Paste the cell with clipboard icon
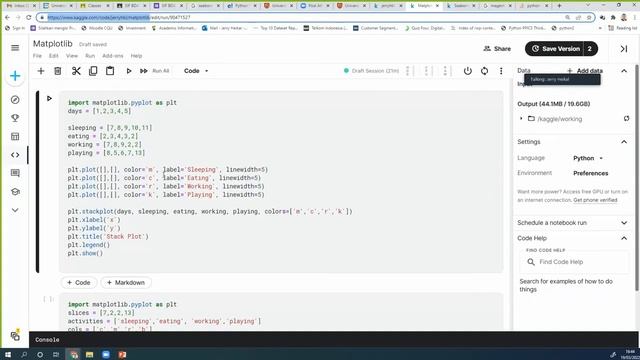 tap(110, 71)
